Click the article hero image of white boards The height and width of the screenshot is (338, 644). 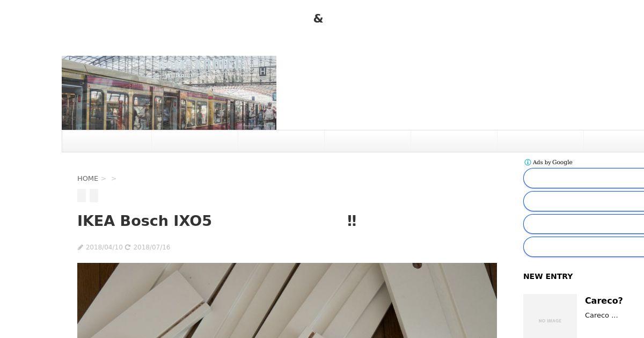pos(287,300)
